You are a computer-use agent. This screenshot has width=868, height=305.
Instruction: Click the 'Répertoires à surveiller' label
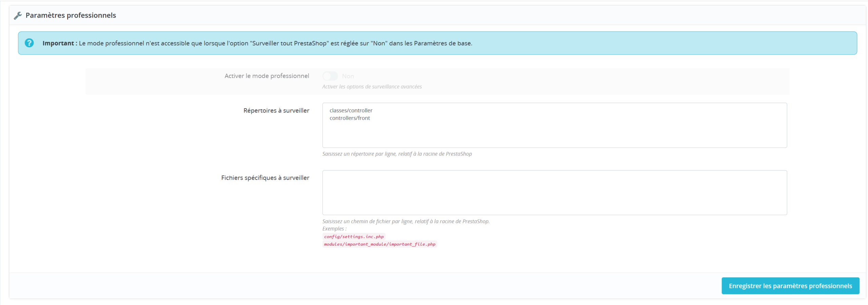tap(276, 111)
